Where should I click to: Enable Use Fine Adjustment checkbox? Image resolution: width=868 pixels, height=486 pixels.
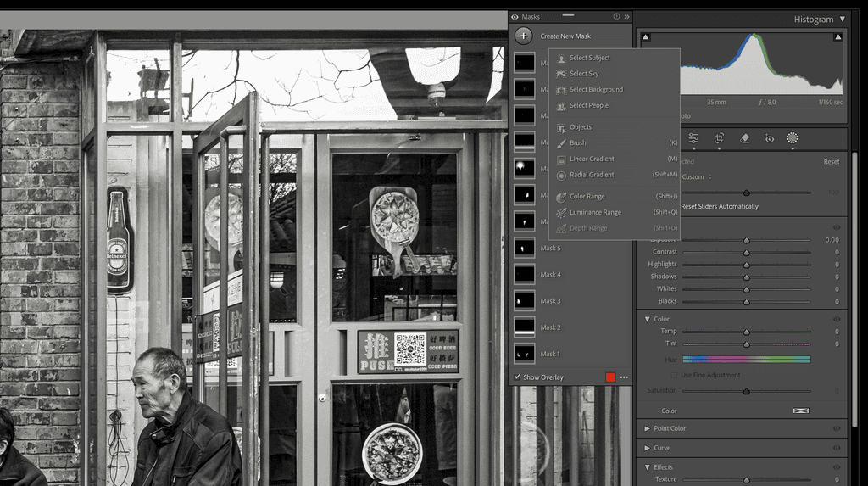click(674, 375)
